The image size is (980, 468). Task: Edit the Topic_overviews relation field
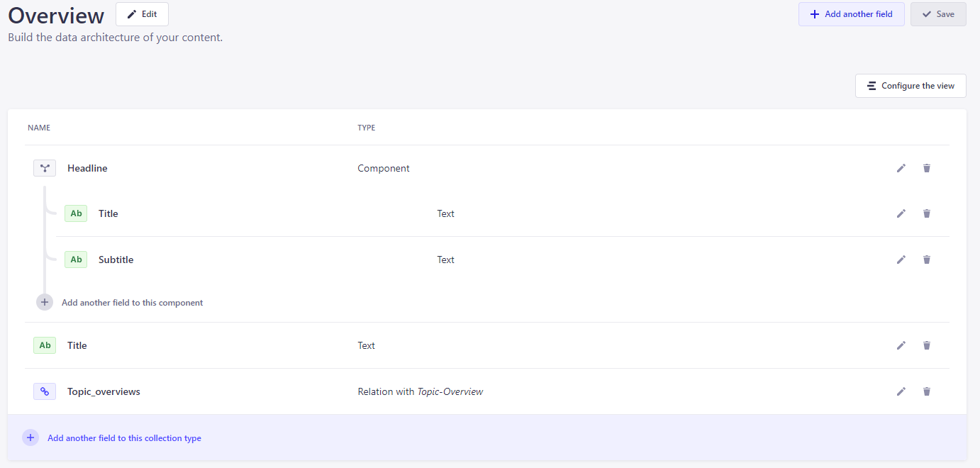coord(901,391)
